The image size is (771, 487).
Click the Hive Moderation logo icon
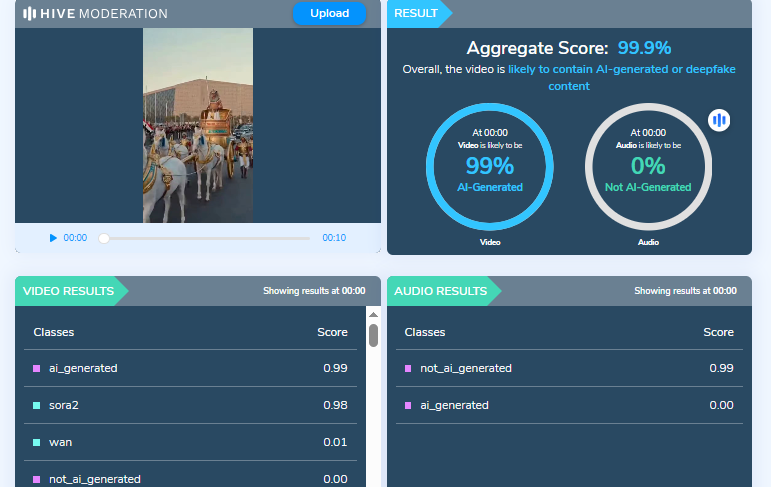point(30,14)
